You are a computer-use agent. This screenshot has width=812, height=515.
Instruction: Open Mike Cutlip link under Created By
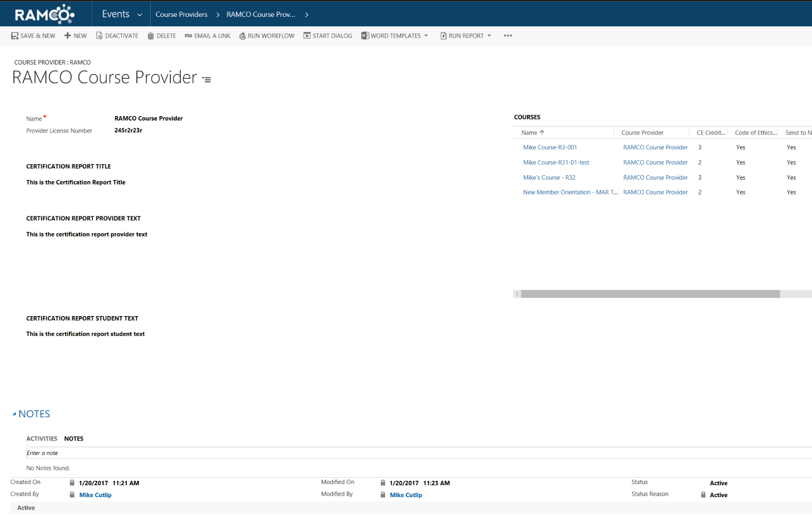[95, 495]
